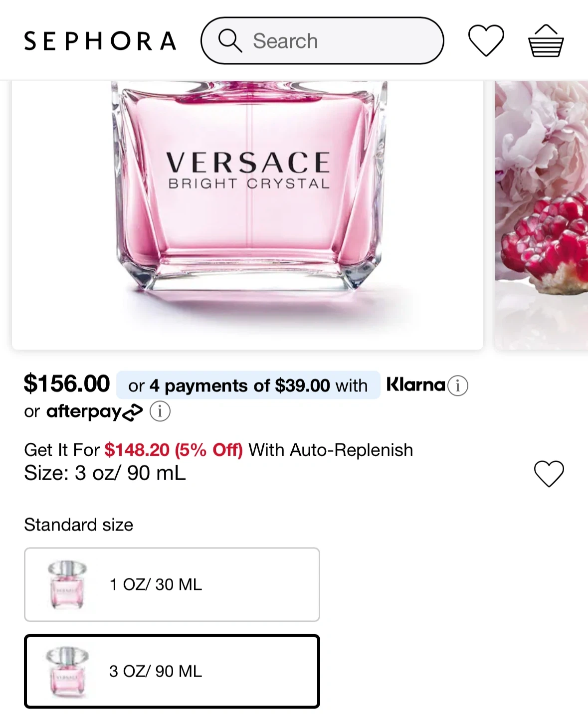Viewport: 588px width, 718px height.
Task: Click the Versace Bright Crystal bottle image
Action: 248,199
